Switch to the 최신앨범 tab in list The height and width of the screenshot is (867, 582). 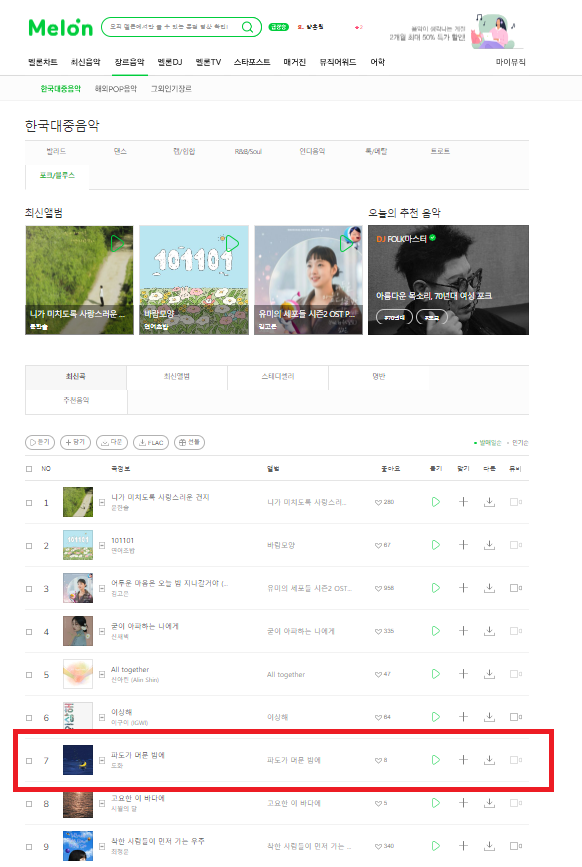click(177, 377)
